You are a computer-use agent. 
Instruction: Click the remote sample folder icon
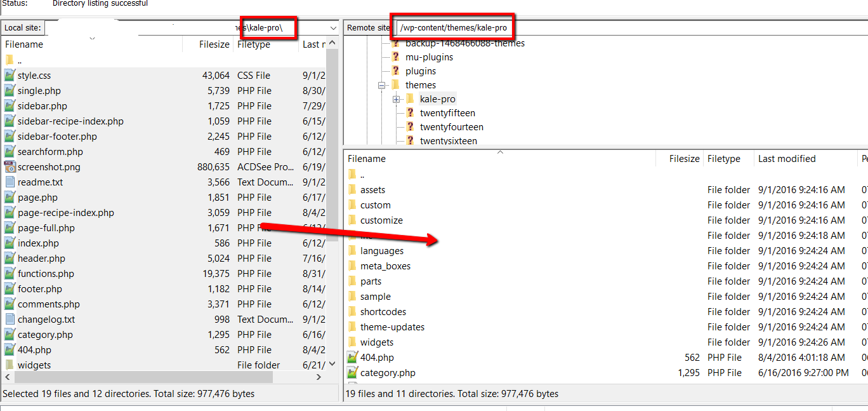[x=353, y=297]
